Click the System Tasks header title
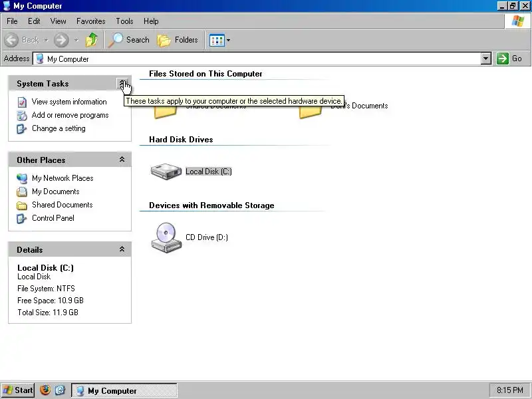 (x=43, y=84)
